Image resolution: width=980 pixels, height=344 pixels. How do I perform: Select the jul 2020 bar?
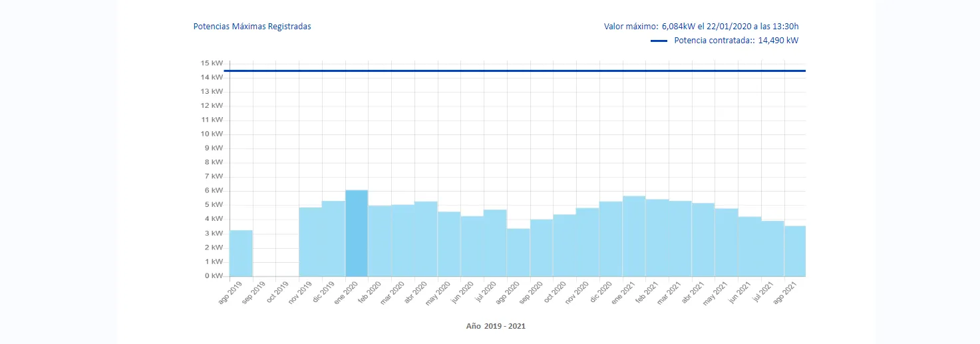click(495, 243)
